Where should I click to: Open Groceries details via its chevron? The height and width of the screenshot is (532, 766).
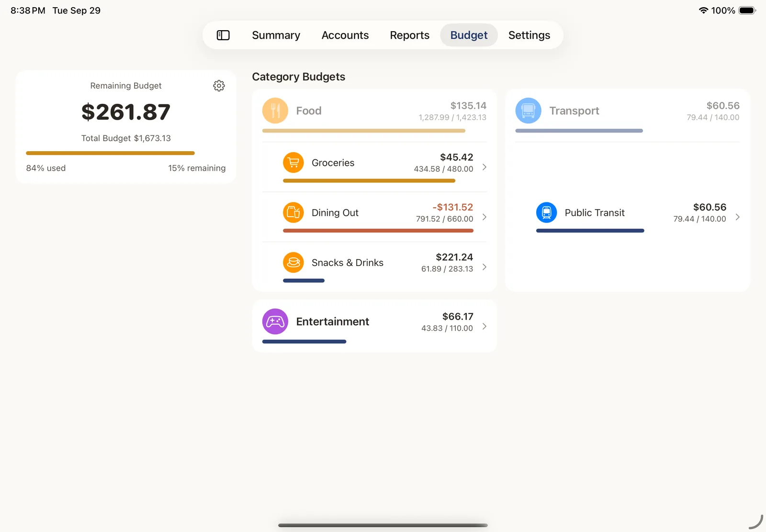(484, 167)
